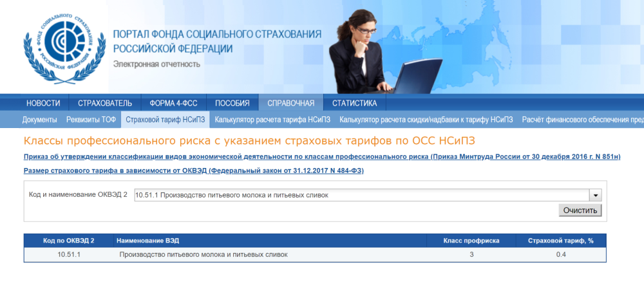Expand the ОКВЭД 2 dropdown arrow

pos(595,196)
